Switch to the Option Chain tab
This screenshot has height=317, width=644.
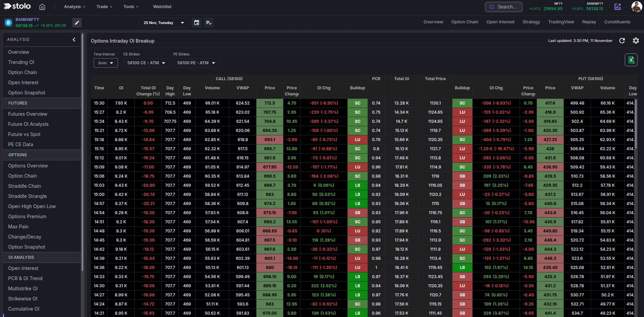pos(465,22)
